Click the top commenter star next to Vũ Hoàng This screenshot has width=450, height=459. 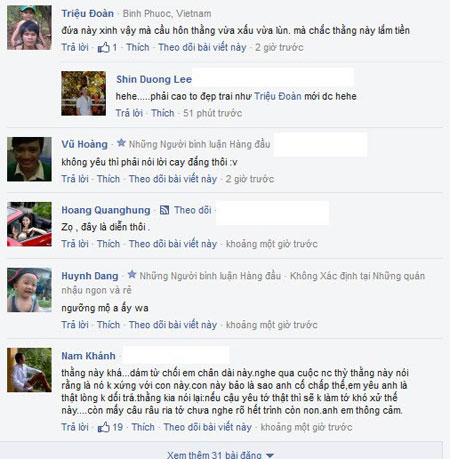coord(121,143)
